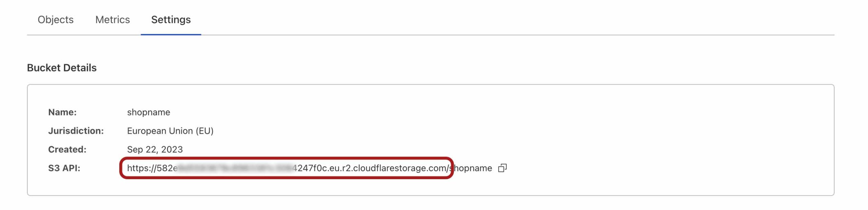Click the blurred account ID in the URL
The height and width of the screenshot is (210, 868).
235,168
